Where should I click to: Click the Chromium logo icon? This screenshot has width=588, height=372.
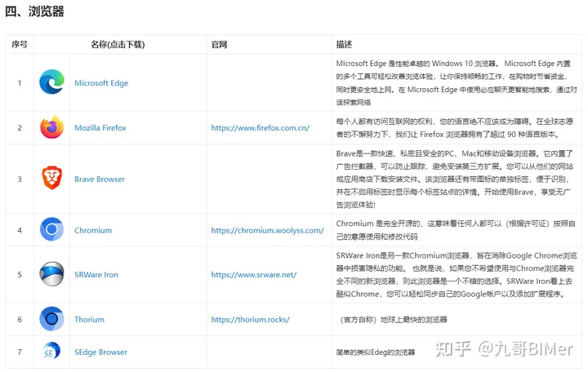coord(51,229)
